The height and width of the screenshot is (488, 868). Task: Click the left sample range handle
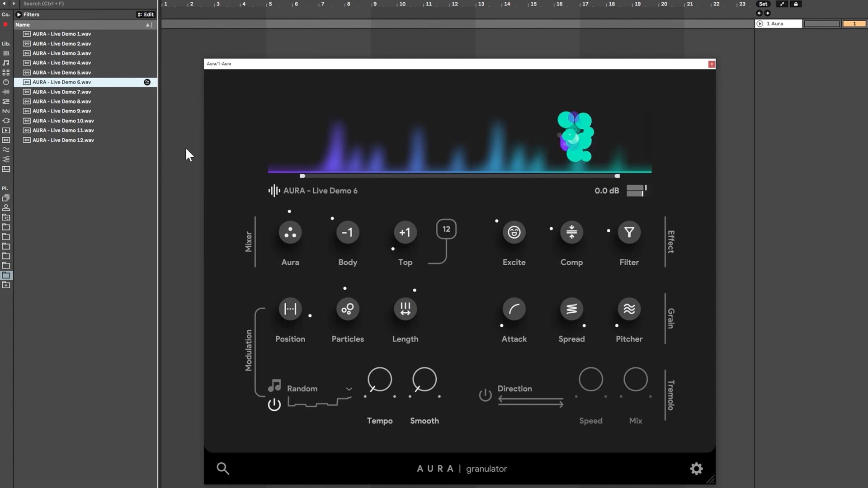pyautogui.click(x=302, y=176)
